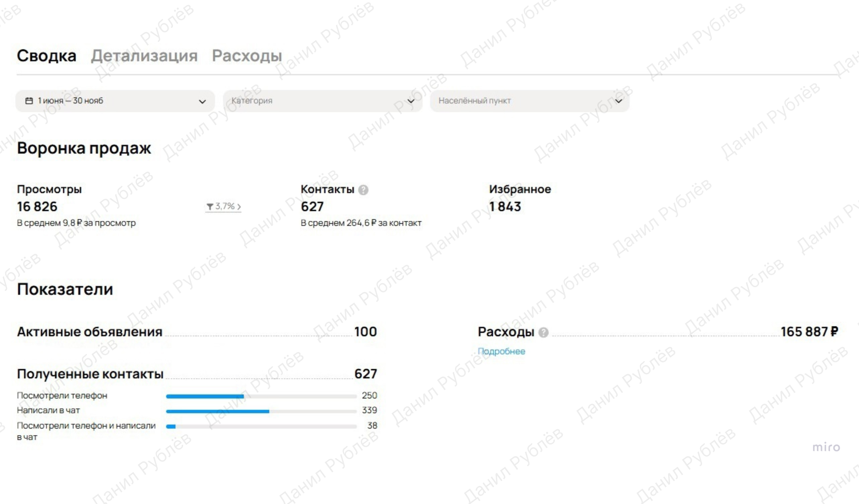
Task: Click the Написали в чат progress bar
Action: point(261,411)
